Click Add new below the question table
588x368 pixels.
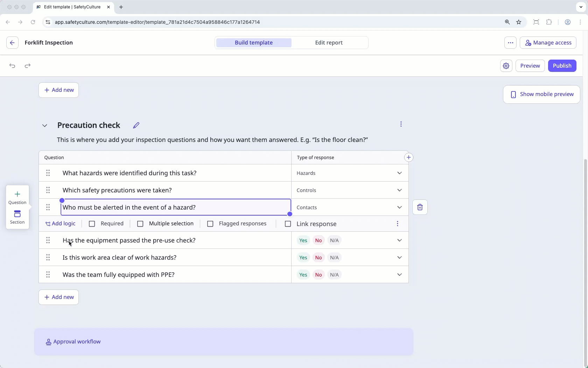pyautogui.click(x=59, y=297)
